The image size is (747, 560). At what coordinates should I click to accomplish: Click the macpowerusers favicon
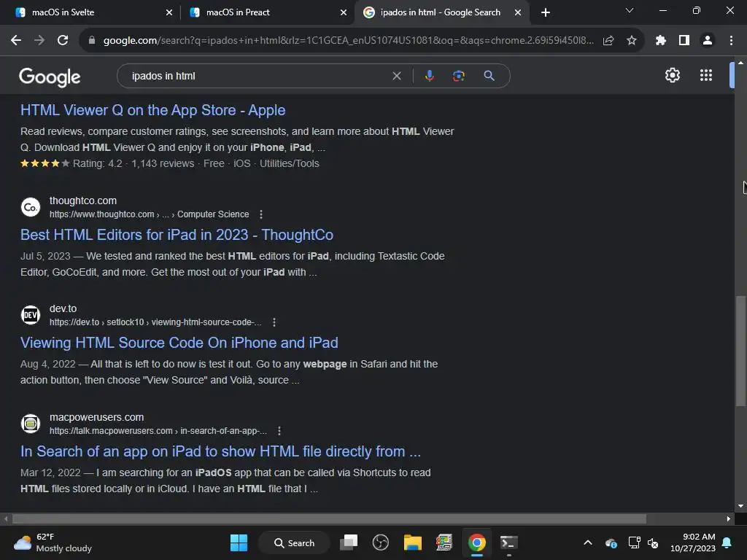click(x=31, y=424)
